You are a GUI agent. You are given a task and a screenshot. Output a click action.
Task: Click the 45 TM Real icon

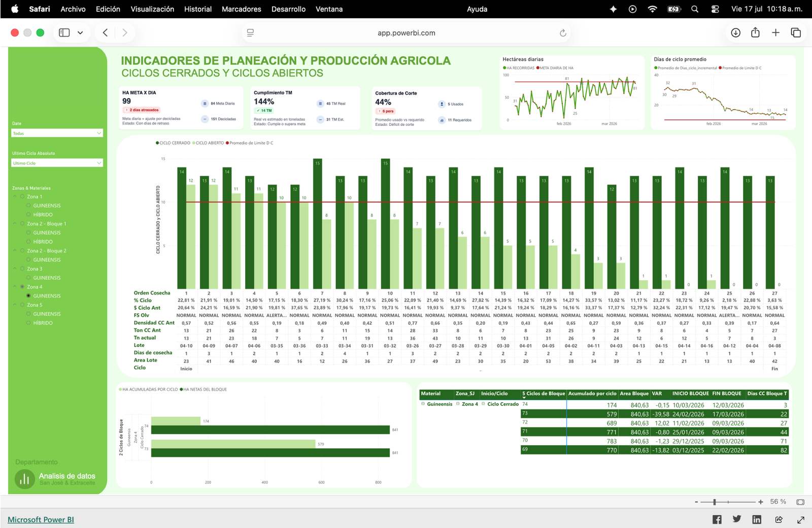click(x=320, y=104)
